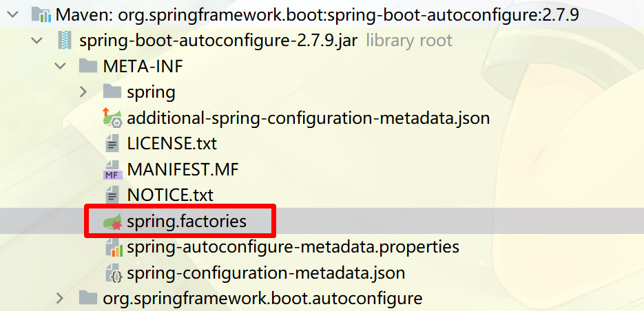Click the NOTICE.txt text file icon
The width and height of the screenshot is (644, 311).
(112, 195)
